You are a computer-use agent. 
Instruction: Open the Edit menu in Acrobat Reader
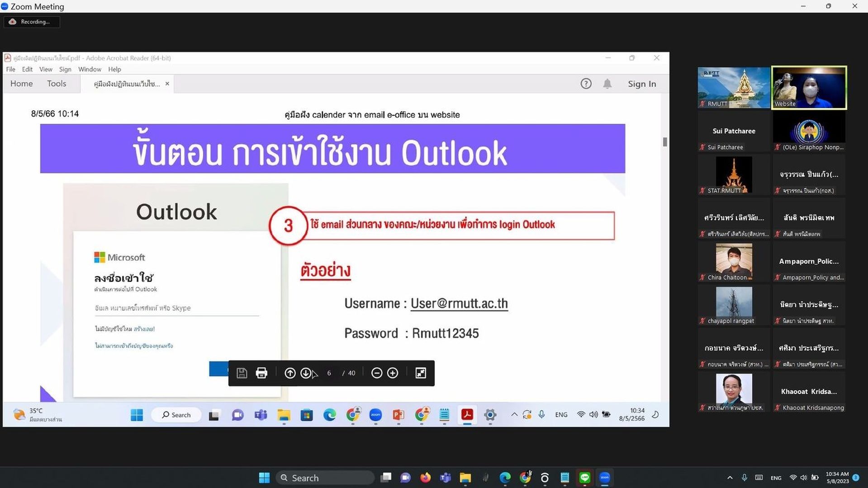[27, 69]
